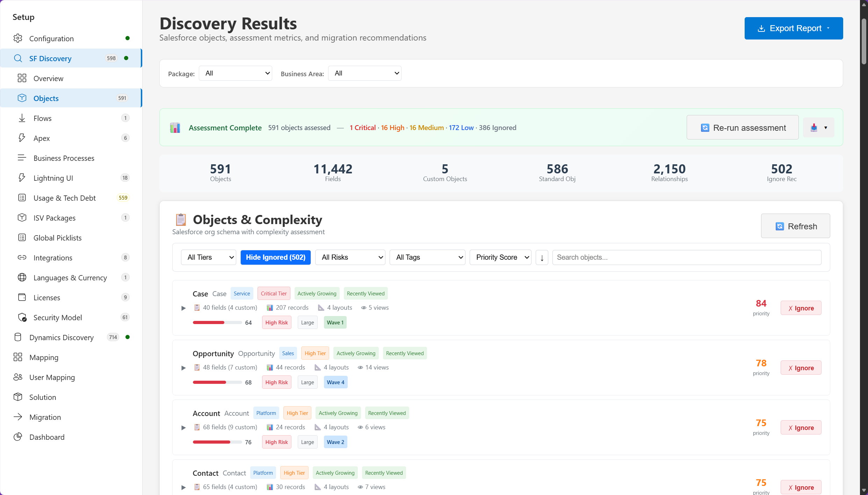868x495 pixels.
Task: Click the Re-run assessment button
Action: point(743,128)
